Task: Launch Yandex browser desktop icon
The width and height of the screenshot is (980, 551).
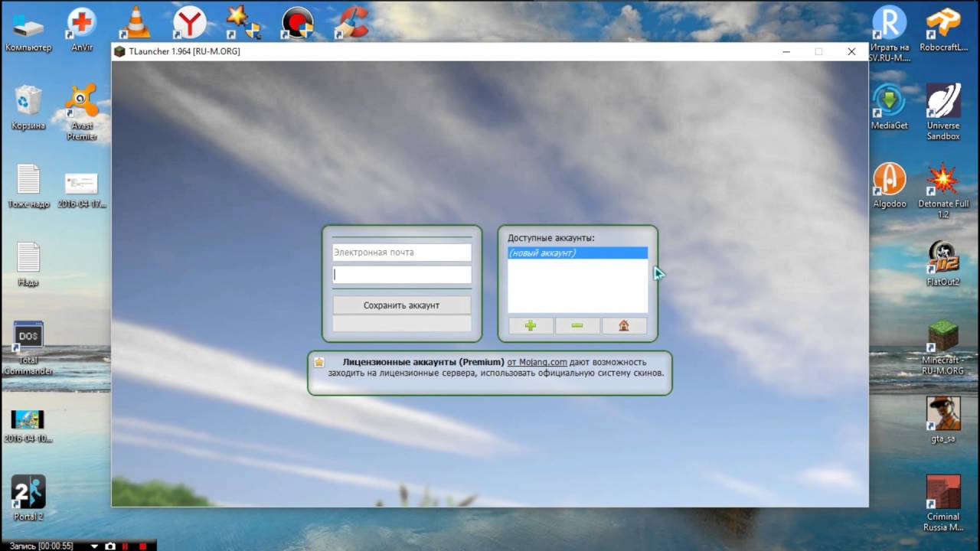Action: coord(189,22)
